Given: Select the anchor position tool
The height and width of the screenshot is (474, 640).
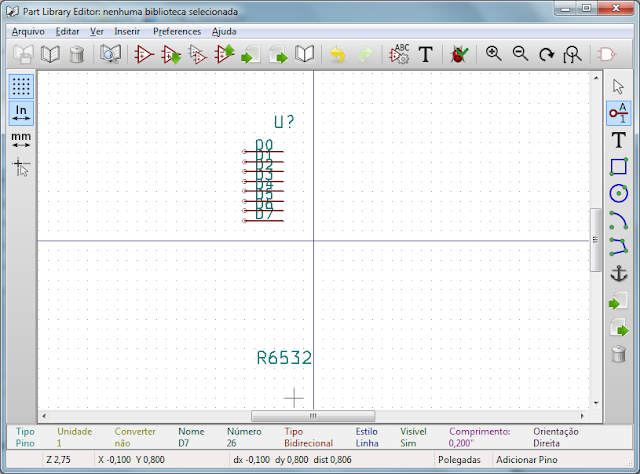Looking at the screenshot, I should (619, 274).
